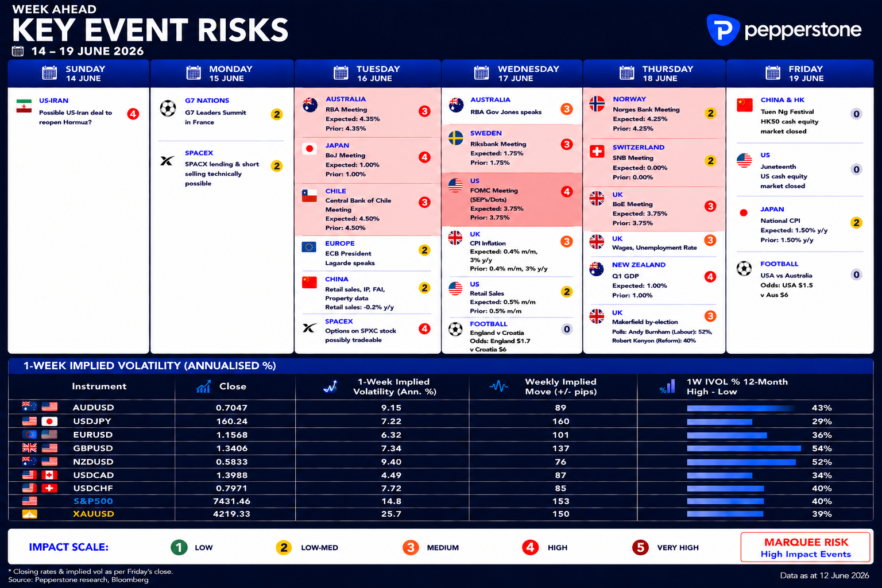Click the Close column chart icon
Screen dimensions: 882x588
tap(203, 387)
